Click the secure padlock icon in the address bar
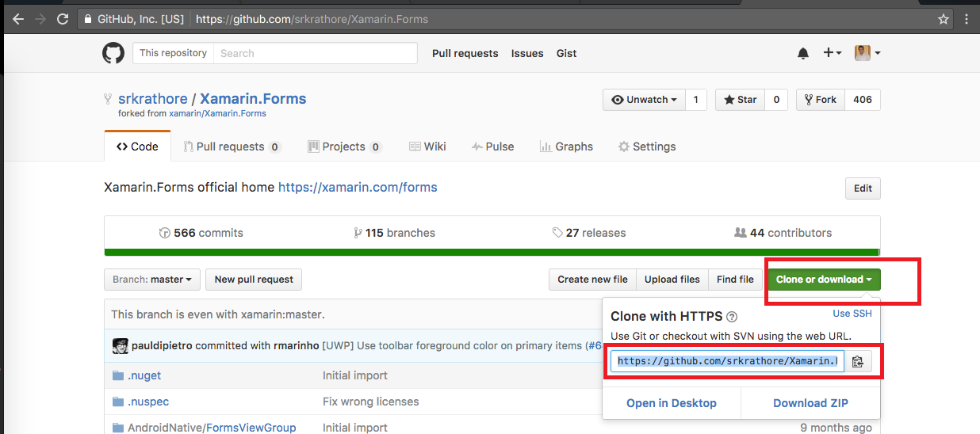Screen dimensions: 980x434 coord(89,18)
